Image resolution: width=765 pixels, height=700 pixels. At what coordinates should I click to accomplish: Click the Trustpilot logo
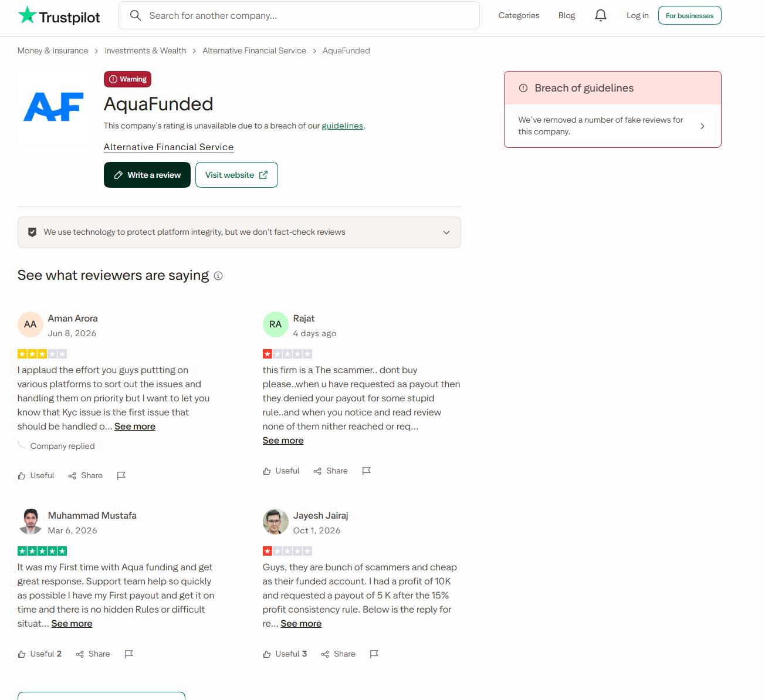pyautogui.click(x=59, y=16)
